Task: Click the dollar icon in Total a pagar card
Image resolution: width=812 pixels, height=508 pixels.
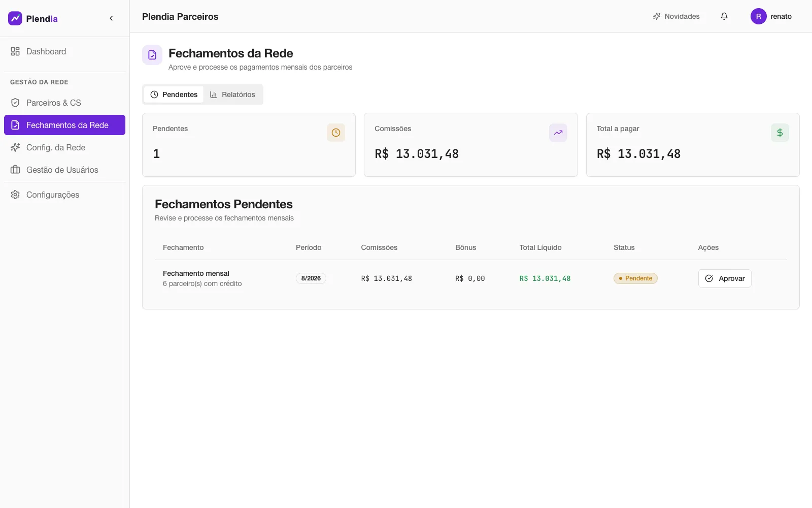Action: pos(780,133)
